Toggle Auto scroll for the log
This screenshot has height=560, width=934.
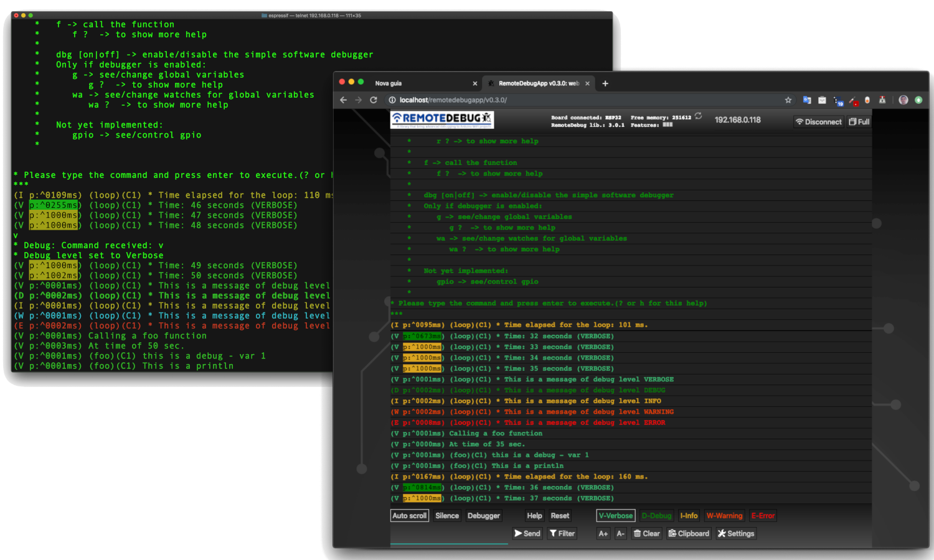coord(409,515)
